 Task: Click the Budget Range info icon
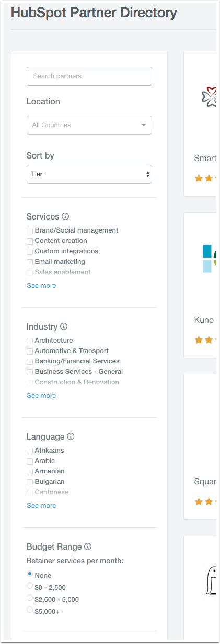click(88, 546)
